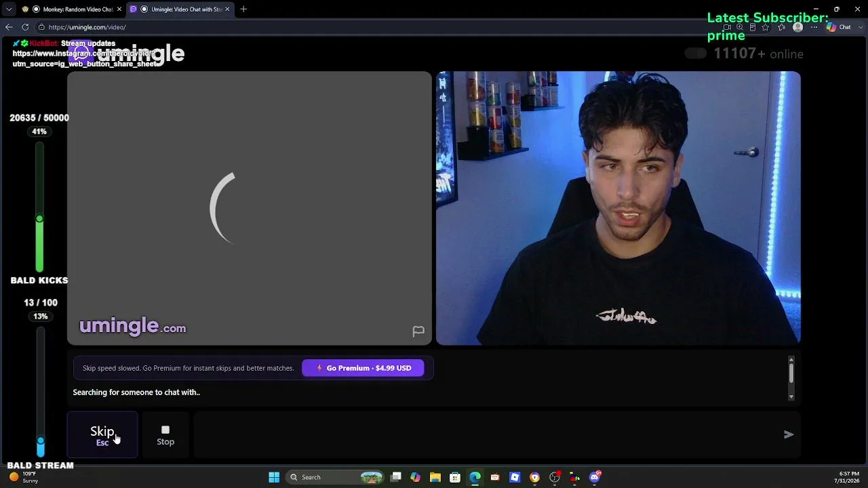Launch Copilot from the taskbar

(416, 477)
